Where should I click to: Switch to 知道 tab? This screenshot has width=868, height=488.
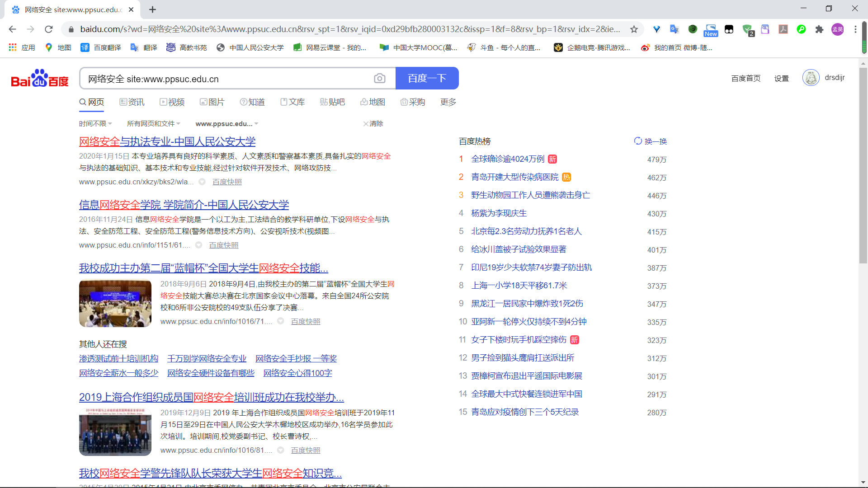coord(252,102)
